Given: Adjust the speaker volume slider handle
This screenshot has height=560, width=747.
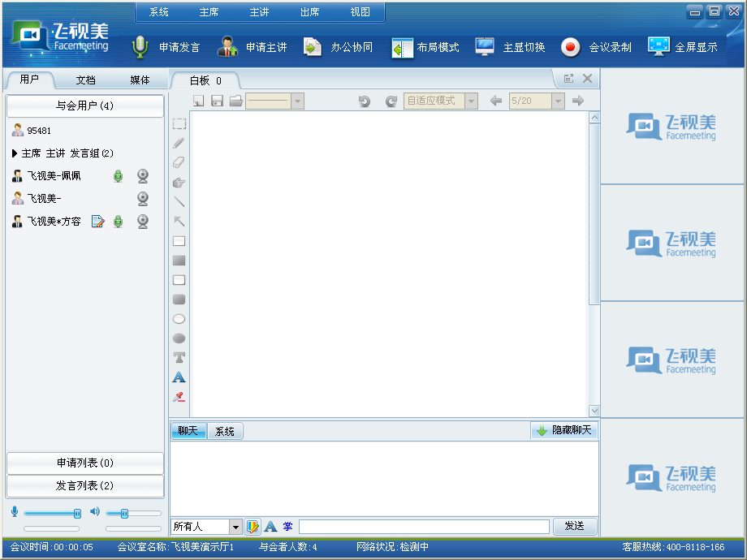Looking at the screenshot, I should 124,513.
